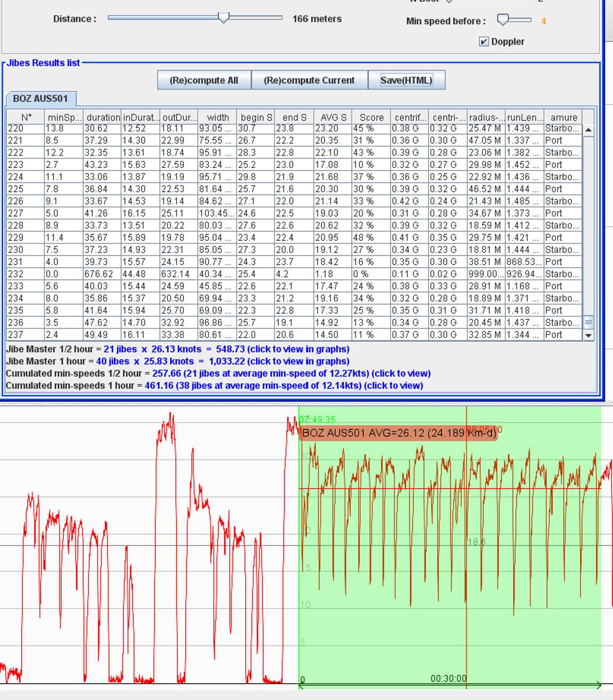The image size is (613, 700).
Task: View Cumulated min-speeds 1/2 hour result
Action: (x=291, y=373)
